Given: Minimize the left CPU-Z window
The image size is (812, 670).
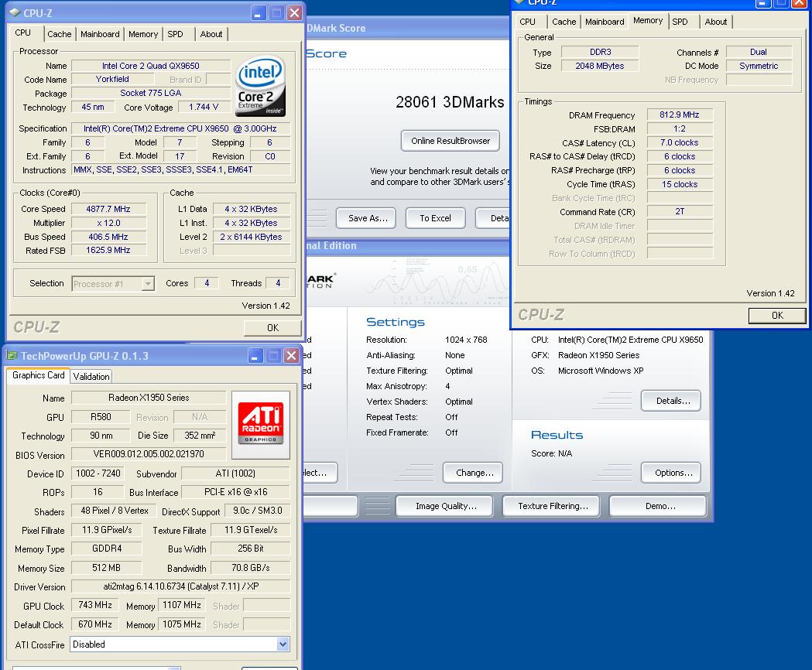Looking at the screenshot, I should click(x=258, y=13).
